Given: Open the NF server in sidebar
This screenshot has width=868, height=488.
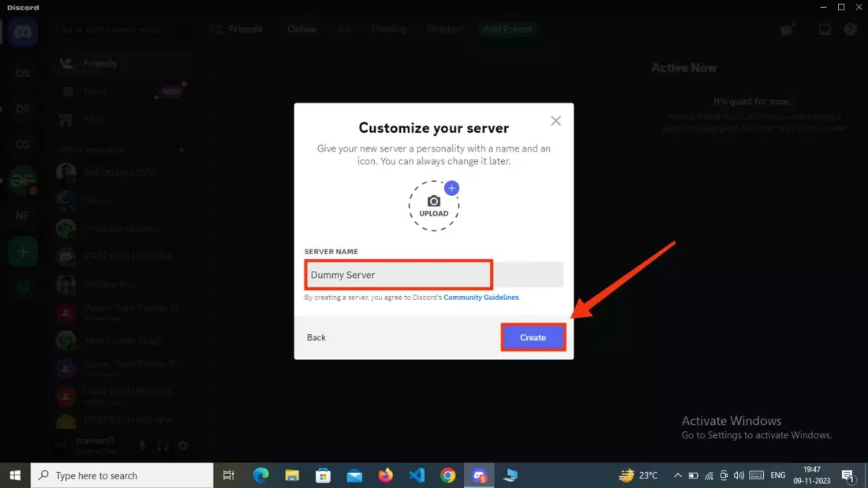Looking at the screenshot, I should tap(23, 216).
